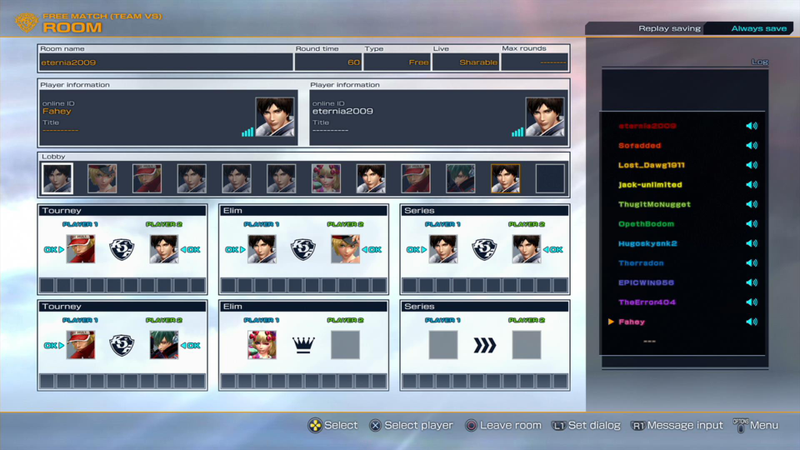Image resolution: width=800 pixels, height=450 pixels.
Task: Join empty Player 1 slot in bottom Series
Action: (x=443, y=345)
